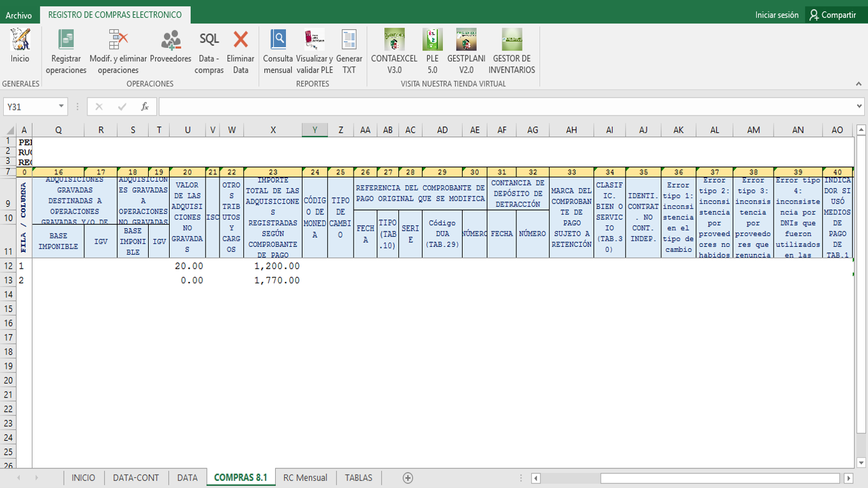Click horizontal scrollbar left arrow
The image size is (868, 488).
(536, 478)
